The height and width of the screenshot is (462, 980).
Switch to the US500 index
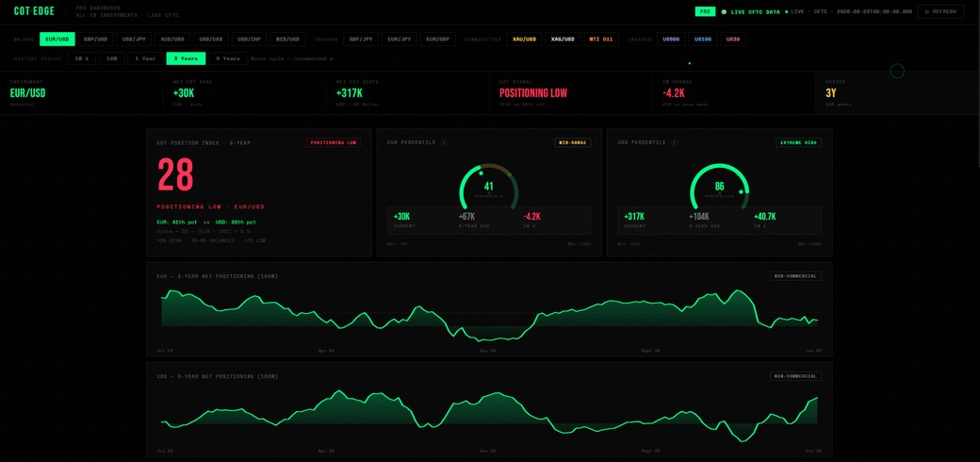(x=671, y=39)
